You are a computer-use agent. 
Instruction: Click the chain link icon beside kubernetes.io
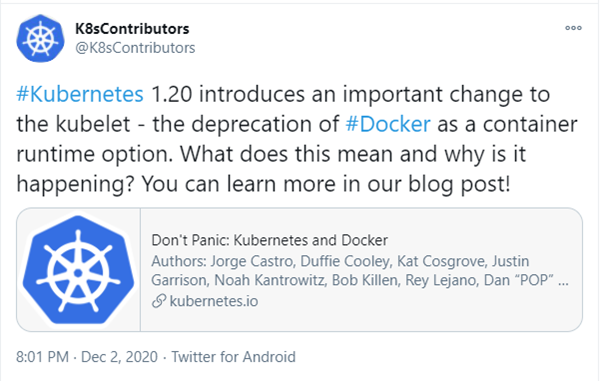(159, 301)
